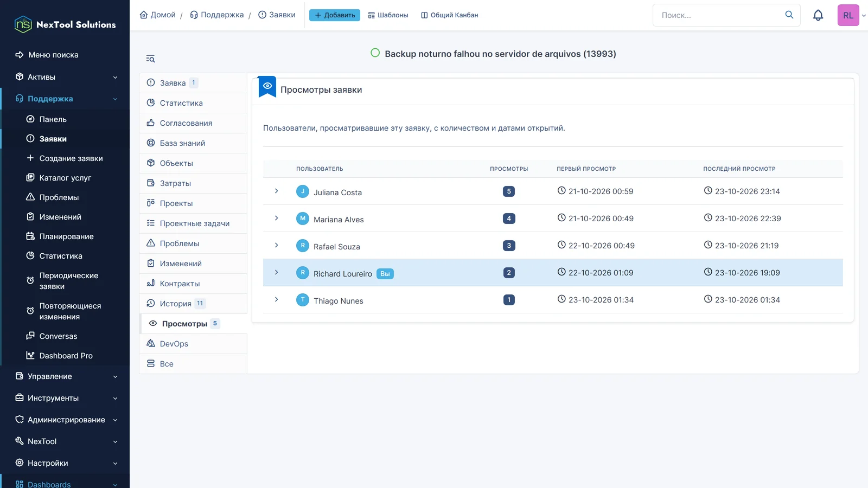
Task: Open the Согласования ticket tab
Action: [x=193, y=123]
